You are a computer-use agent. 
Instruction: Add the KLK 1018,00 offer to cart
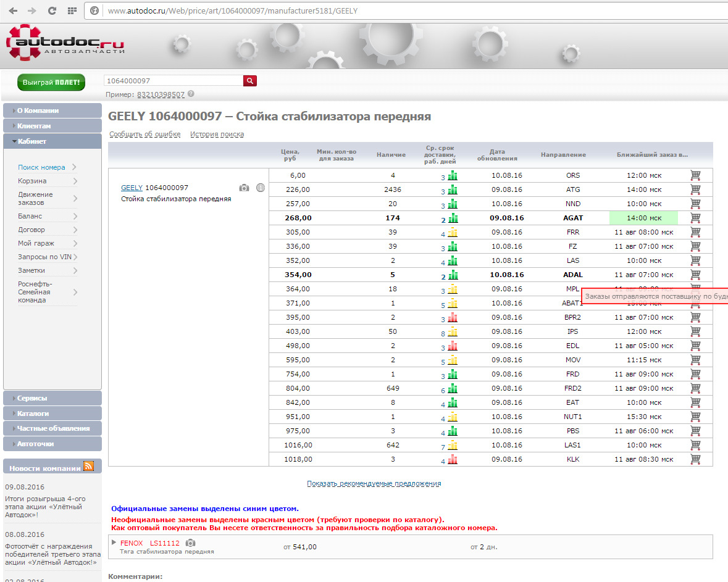(695, 459)
